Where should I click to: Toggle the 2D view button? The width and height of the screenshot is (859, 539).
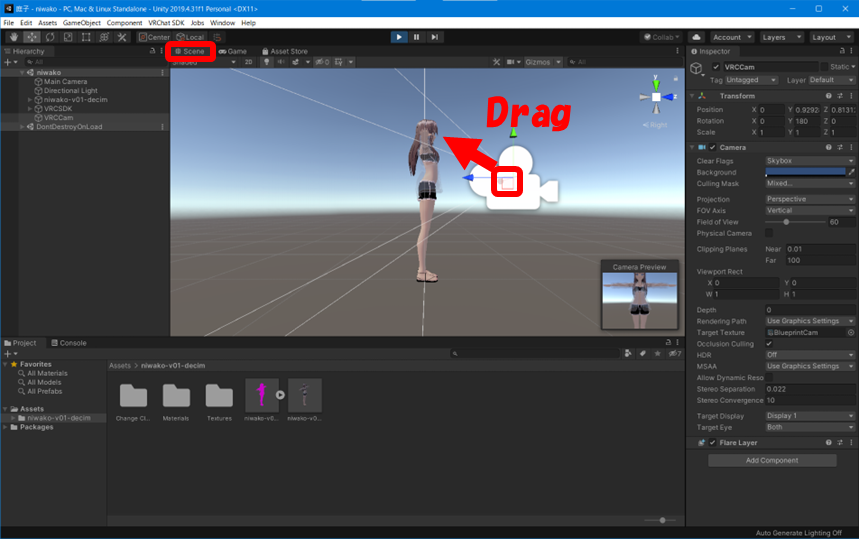pos(248,62)
